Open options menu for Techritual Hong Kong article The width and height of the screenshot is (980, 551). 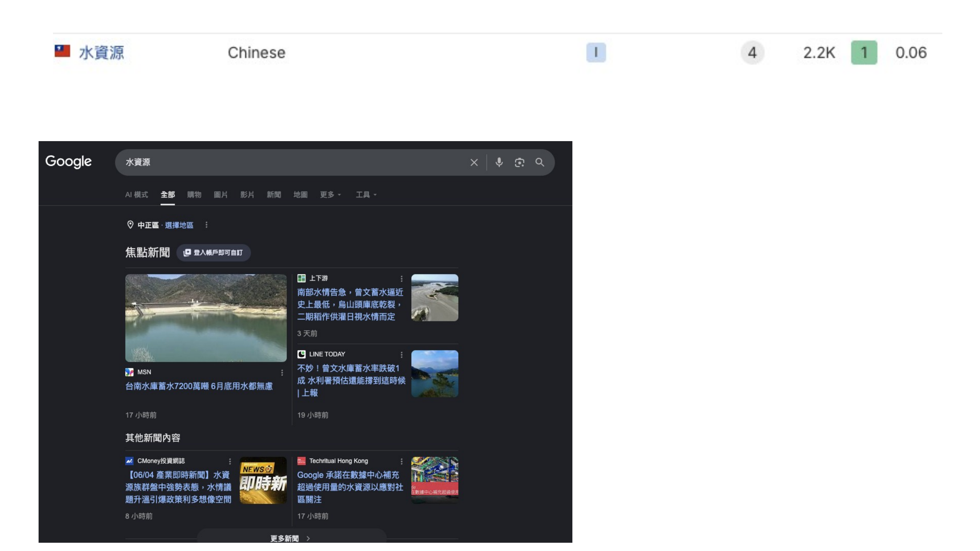[x=401, y=461]
